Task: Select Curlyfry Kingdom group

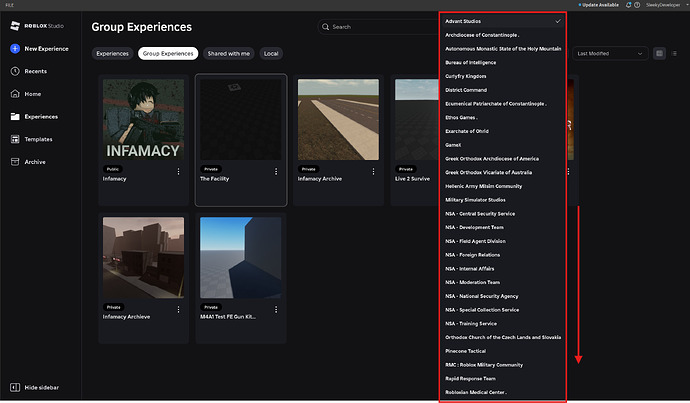Action: 503,76
